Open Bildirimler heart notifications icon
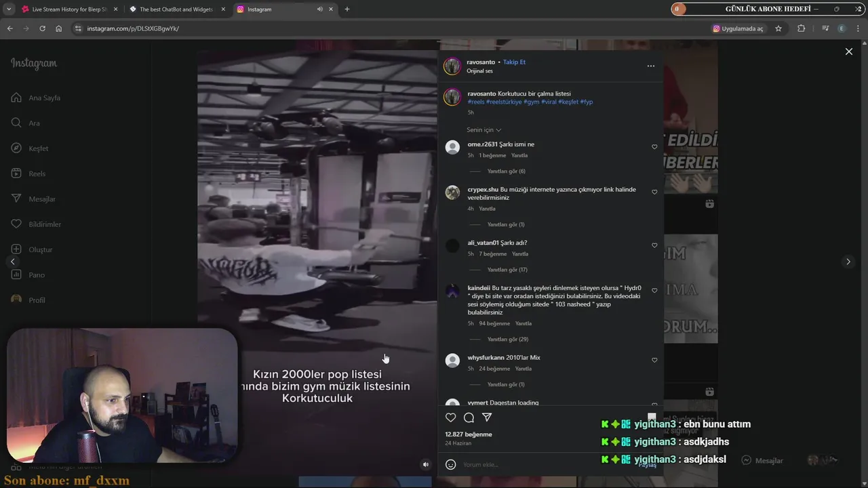 pyautogui.click(x=16, y=224)
